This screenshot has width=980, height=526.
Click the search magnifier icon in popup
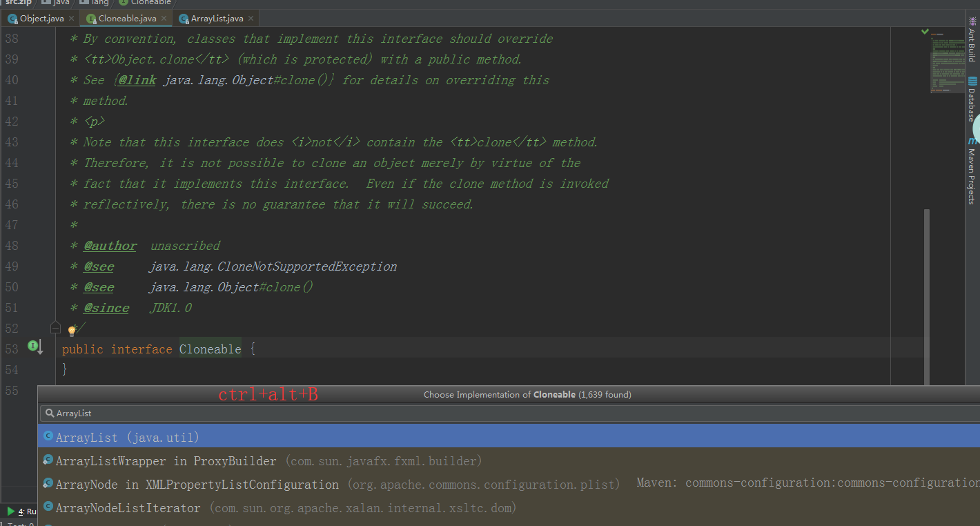coord(49,413)
